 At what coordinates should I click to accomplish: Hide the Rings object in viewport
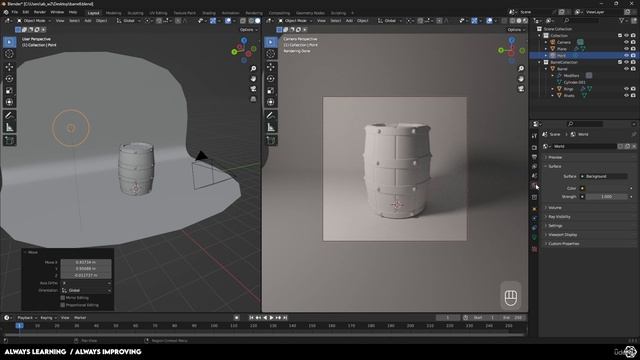(626, 89)
